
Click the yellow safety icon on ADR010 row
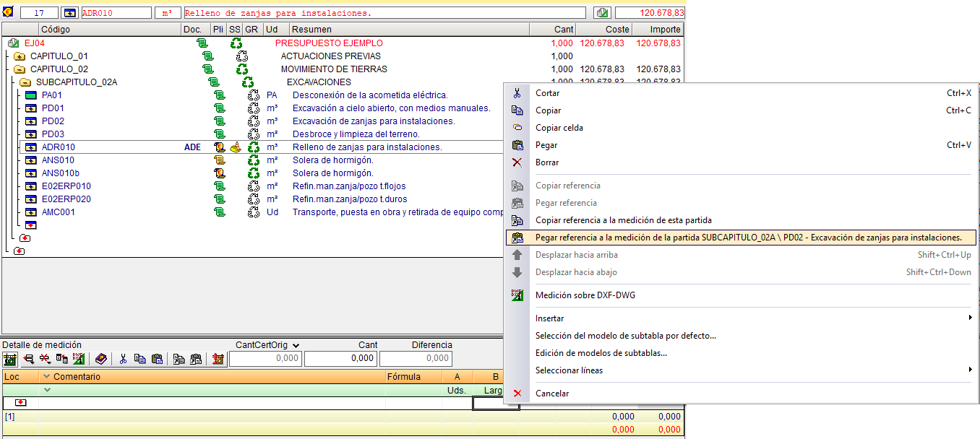[x=236, y=147]
